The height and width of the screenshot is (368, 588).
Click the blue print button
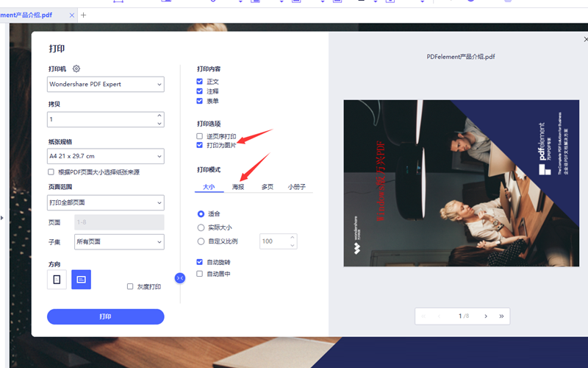click(105, 316)
